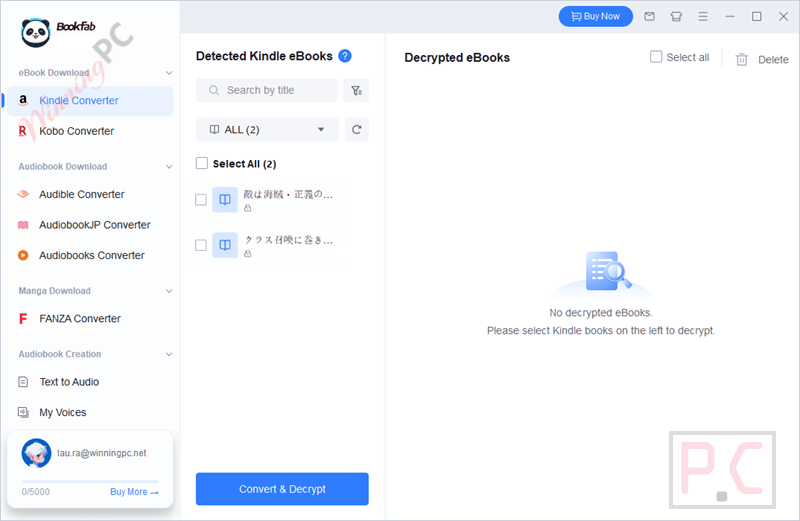Open Kindle Converter in sidebar

click(x=90, y=101)
